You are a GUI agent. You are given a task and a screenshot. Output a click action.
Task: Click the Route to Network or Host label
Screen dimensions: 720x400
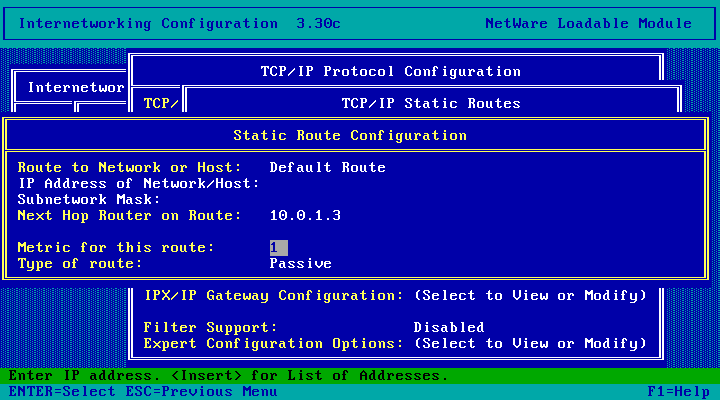pyautogui.click(x=129, y=167)
